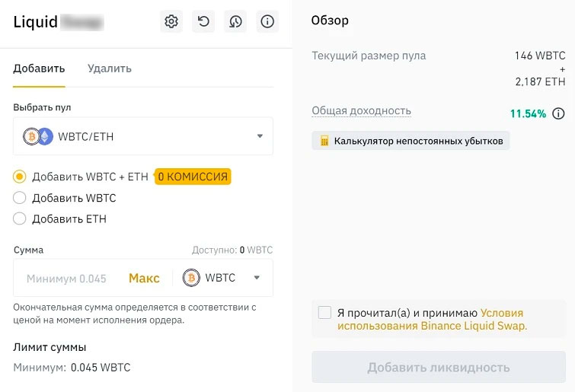Expand the WBTC/ETH pool dropdown arrow
The image size is (575, 392).
coord(260,136)
